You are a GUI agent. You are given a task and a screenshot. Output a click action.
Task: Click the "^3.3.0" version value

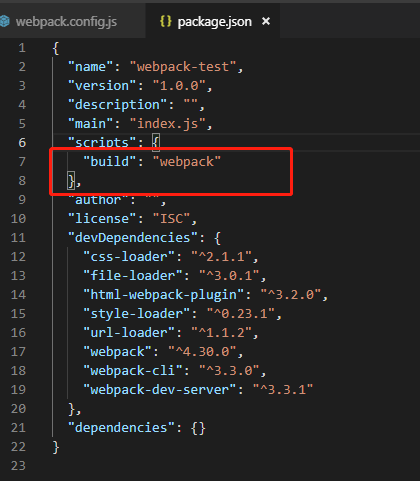[x=229, y=371]
